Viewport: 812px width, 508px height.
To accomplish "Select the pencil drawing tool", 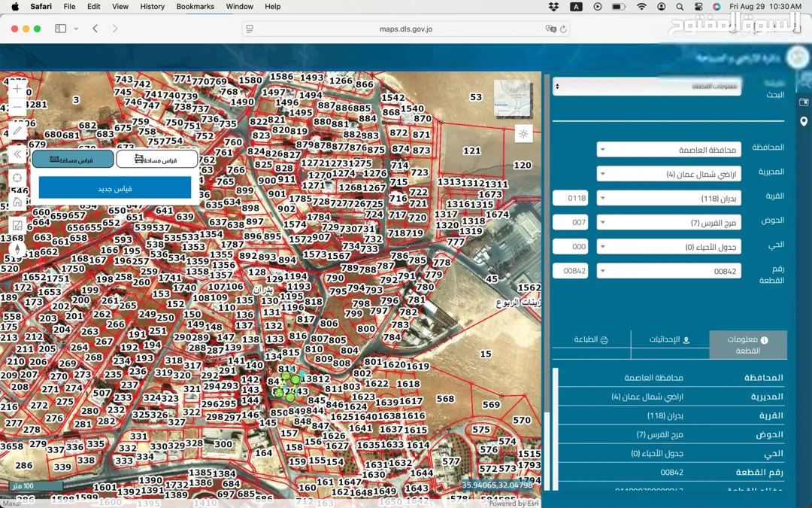I will (17, 131).
